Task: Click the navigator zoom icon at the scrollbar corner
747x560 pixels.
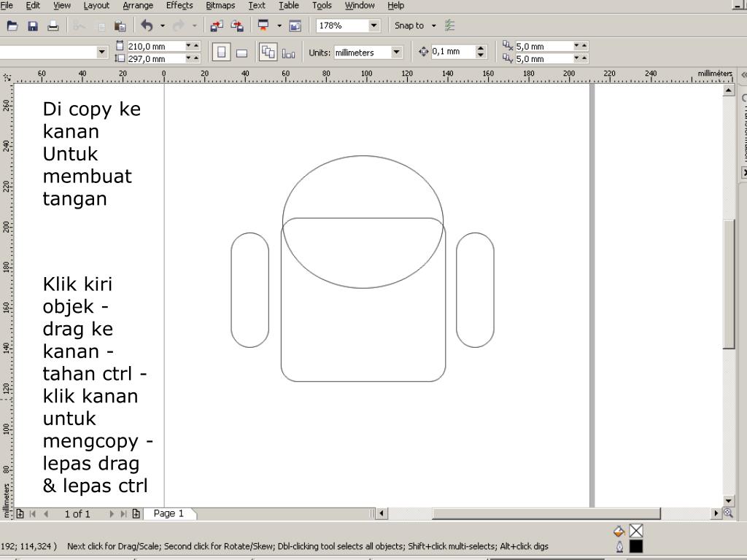Action: point(729,513)
